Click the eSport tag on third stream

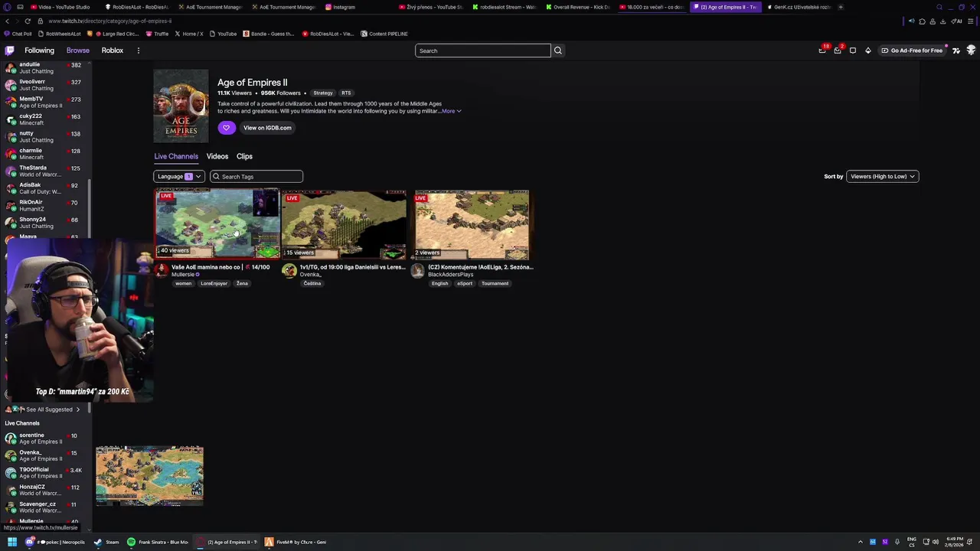click(x=465, y=284)
